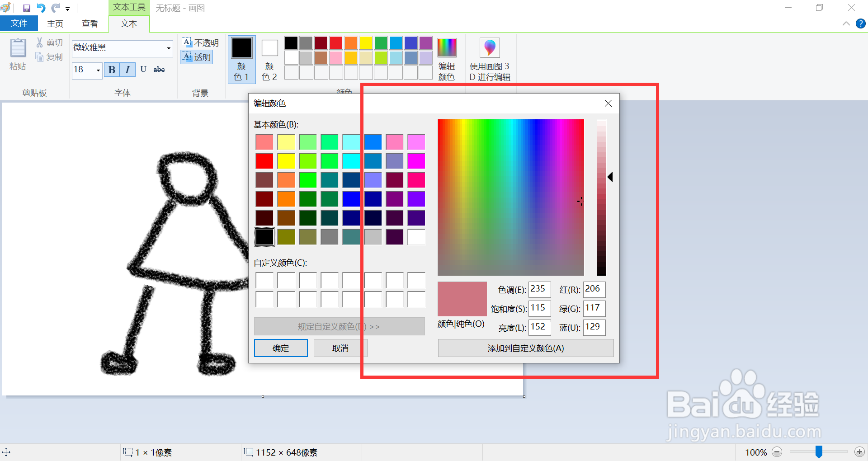
Task: Toggle bold text formatting
Action: pos(111,70)
